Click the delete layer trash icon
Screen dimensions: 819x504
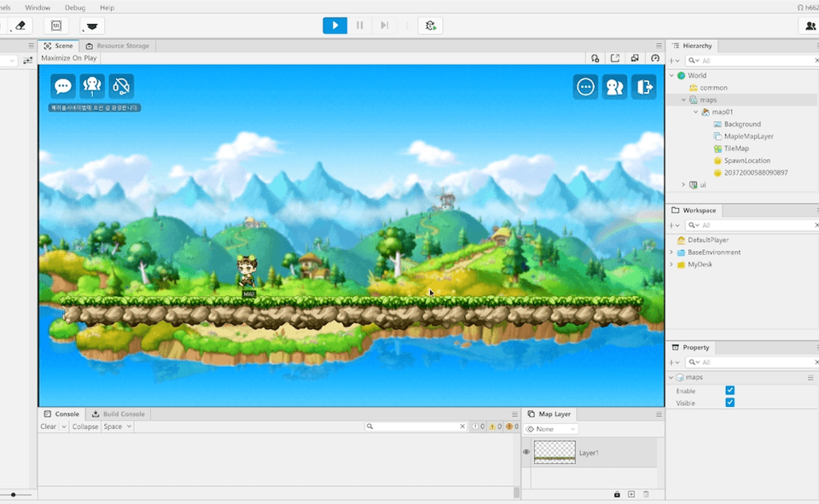coord(646,494)
